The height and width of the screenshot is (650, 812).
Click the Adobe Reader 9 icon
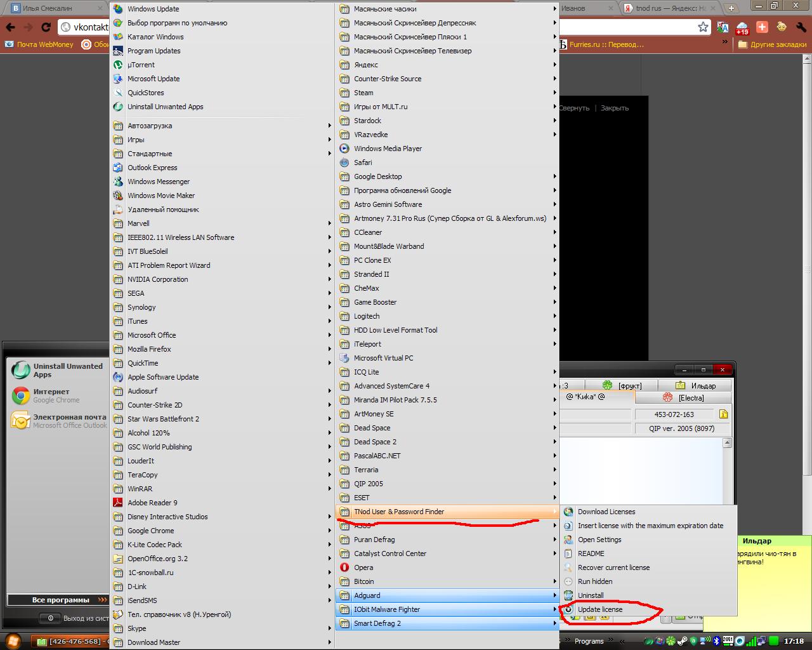coord(118,503)
